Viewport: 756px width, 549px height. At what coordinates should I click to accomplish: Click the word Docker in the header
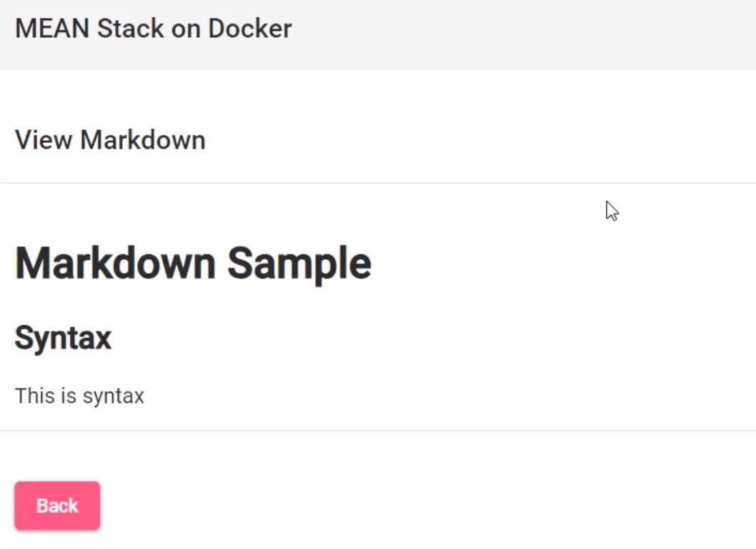250,29
